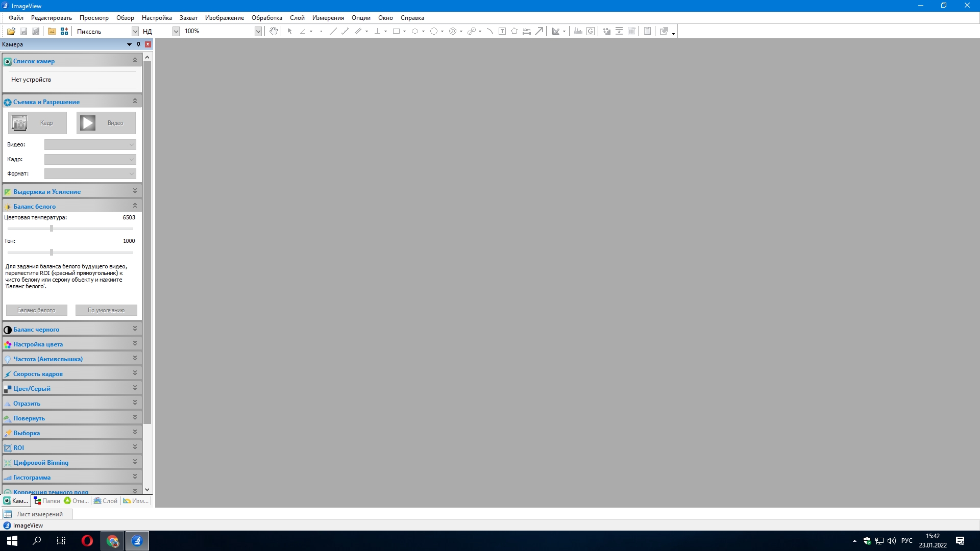Pin the Камера panel
This screenshot has height=551, width=980.
(138, 44)
